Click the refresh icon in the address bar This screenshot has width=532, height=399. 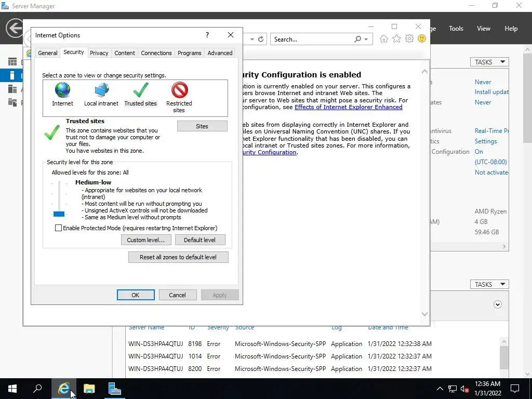[x=261, y=39]
